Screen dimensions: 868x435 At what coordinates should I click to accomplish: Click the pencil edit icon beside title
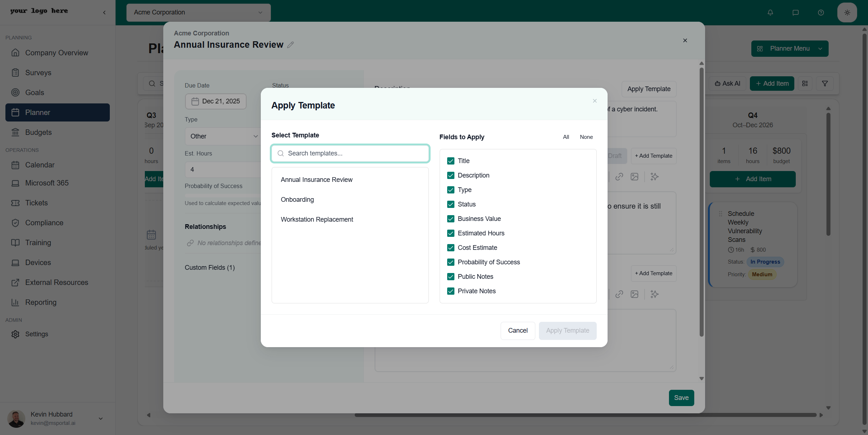click(290, 45)
